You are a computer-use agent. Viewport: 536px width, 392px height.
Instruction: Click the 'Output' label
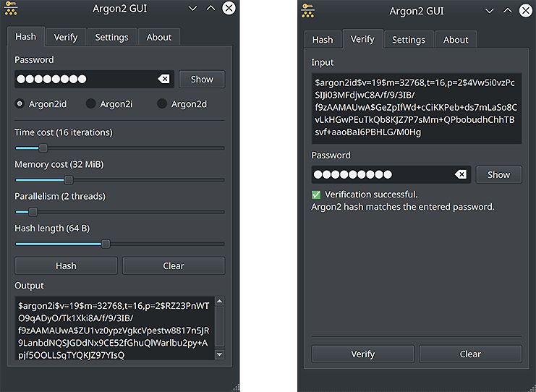coord(29,286)
